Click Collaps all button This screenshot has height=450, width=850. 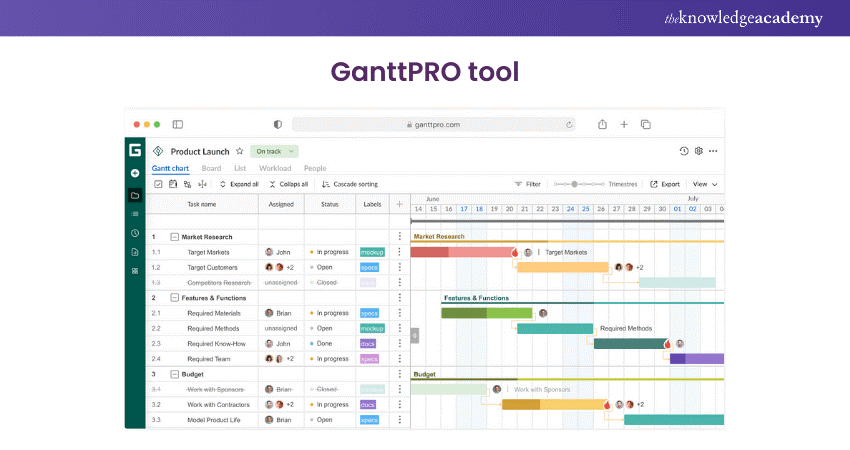[x=289, y=184]
